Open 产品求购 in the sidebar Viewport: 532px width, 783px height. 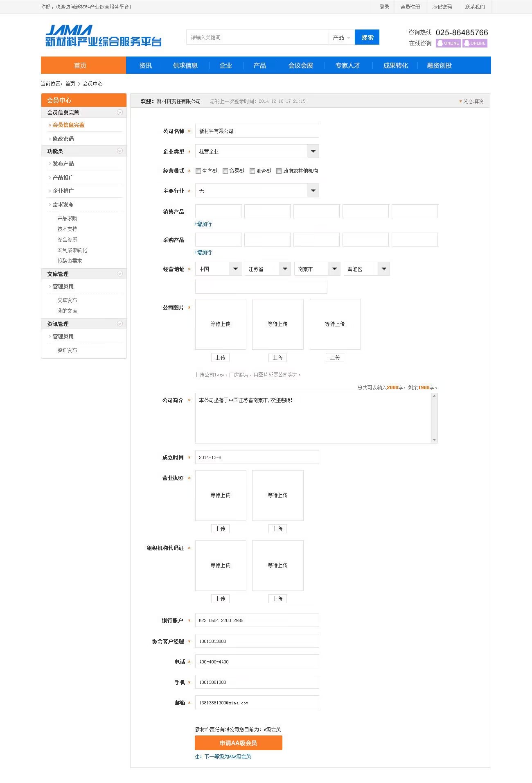[x=67, y=218]
